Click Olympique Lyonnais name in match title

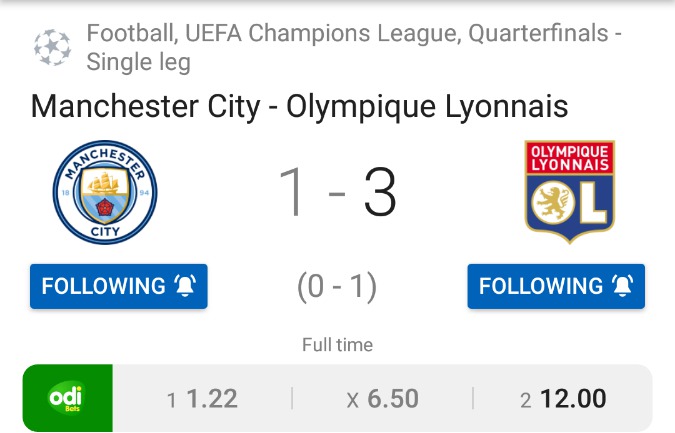(x=427, y=107)
